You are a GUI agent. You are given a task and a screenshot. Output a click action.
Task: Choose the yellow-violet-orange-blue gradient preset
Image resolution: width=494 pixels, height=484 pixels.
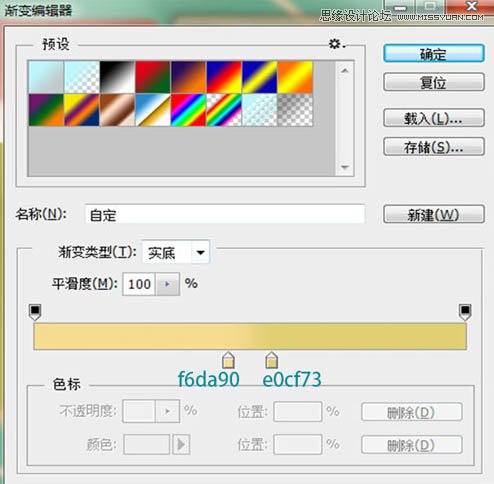(82, 110)
